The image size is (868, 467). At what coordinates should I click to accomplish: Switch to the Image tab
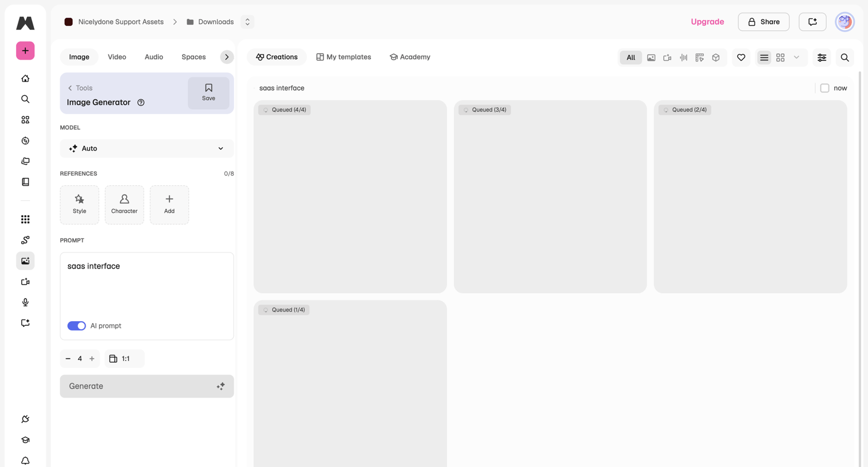(x=79, y=57)
